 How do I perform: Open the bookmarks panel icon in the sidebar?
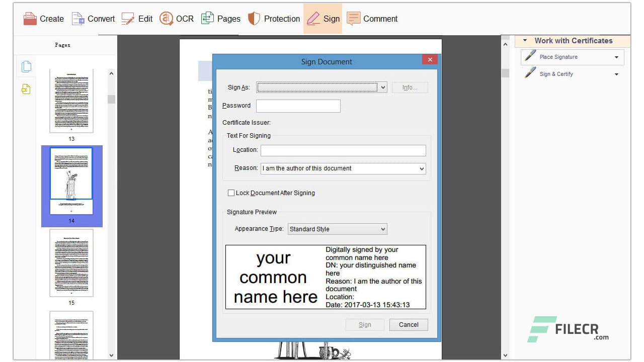[26, 89]
